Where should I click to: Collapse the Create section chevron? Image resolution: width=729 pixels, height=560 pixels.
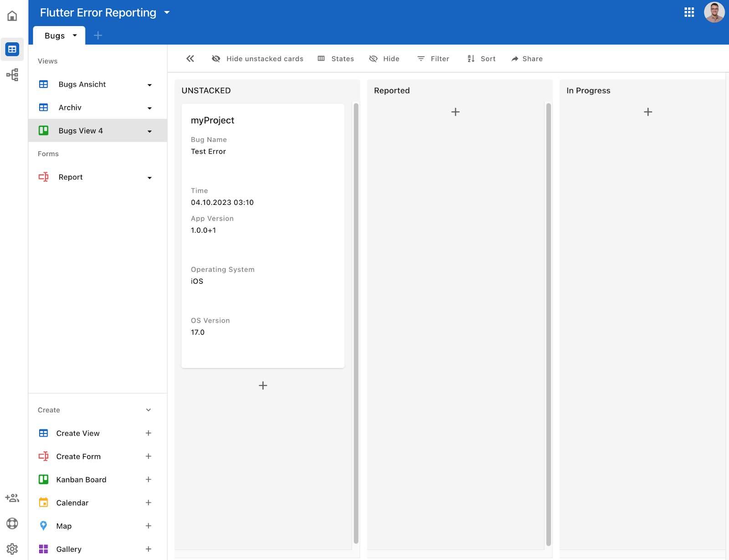pos(149,410)
